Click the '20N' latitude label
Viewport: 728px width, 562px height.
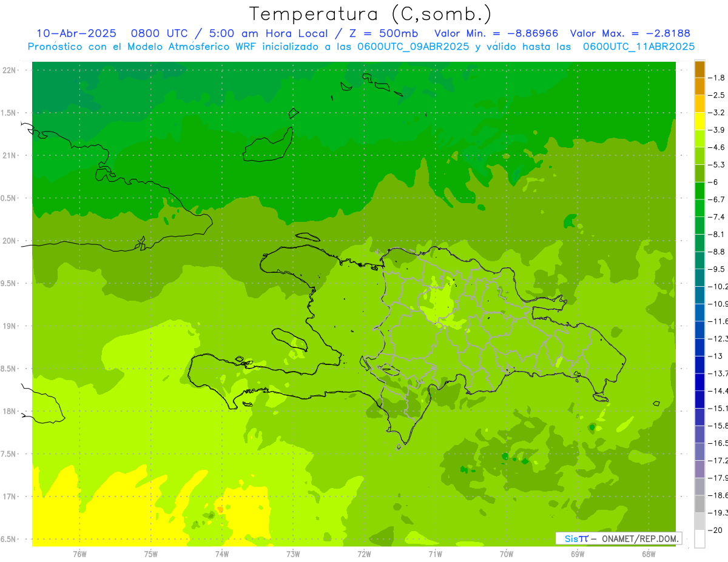tap(10, 241)
